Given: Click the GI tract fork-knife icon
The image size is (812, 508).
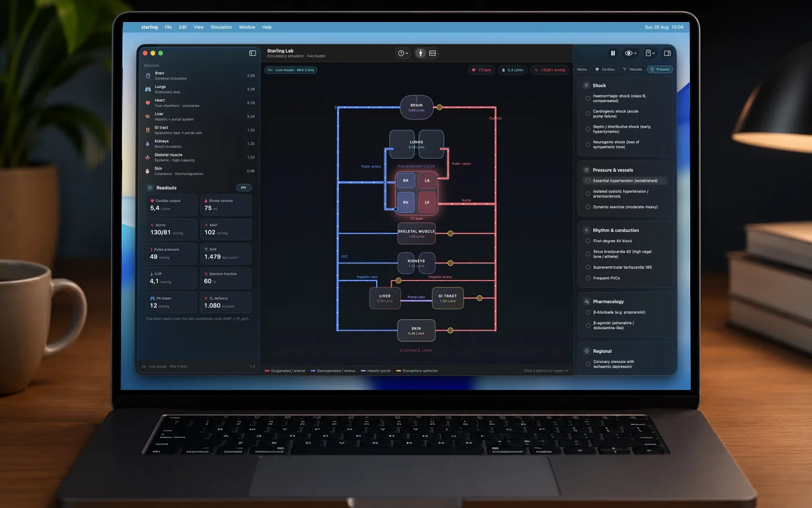Looking at the screenshot, I should 148,130.
